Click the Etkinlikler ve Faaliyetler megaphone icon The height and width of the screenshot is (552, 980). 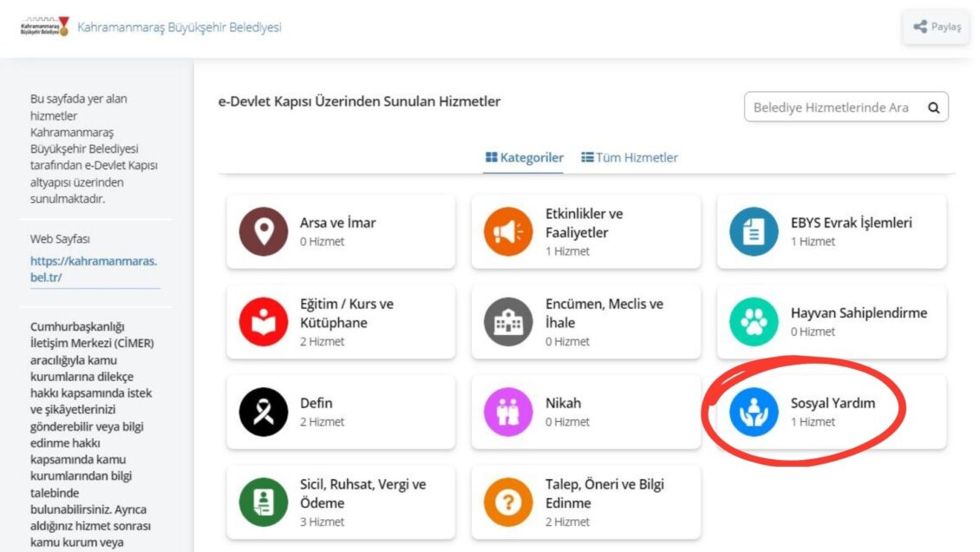(x=508, y=232)
